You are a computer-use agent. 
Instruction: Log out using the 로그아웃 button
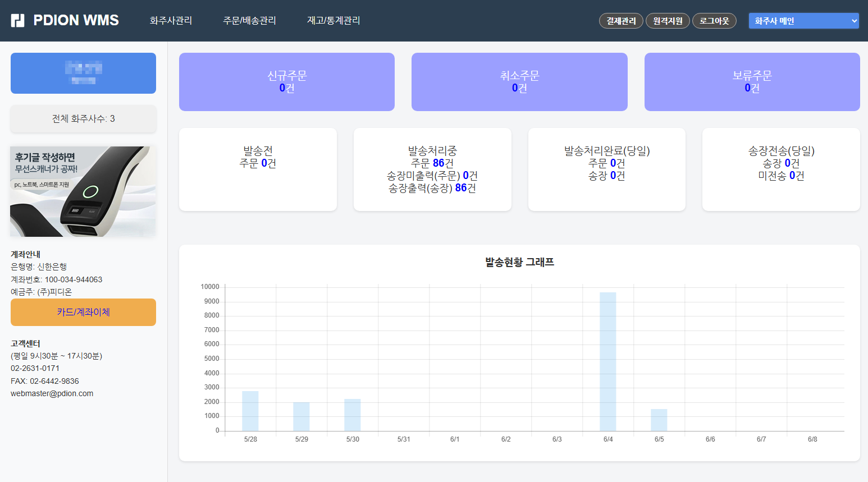(x=714, y=20)
